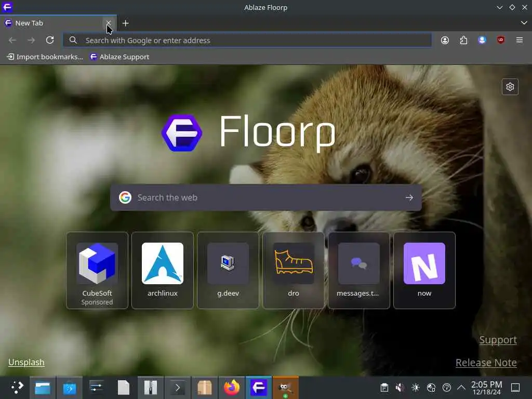The width and height of the screenshot is (532, 399).
Task: Open the package box taskbar icon
Action: pos(205,388)
